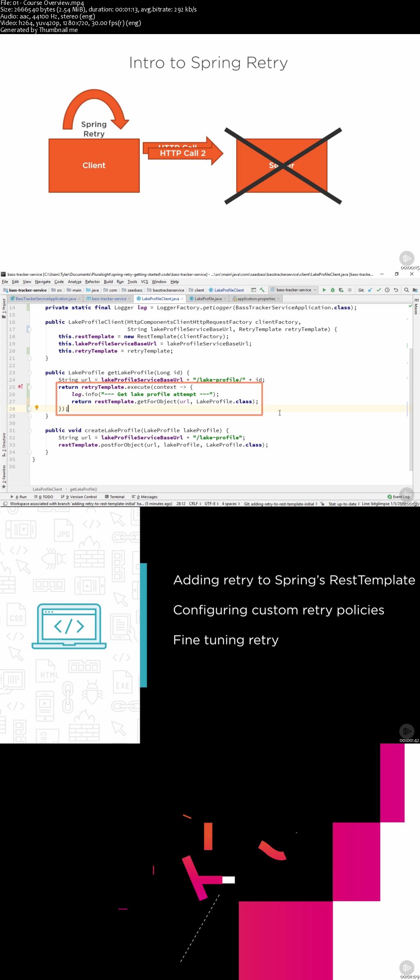Open the Favorites tool window strip
The height and width of the screenshot is (980, 420).
click(4, 476)
